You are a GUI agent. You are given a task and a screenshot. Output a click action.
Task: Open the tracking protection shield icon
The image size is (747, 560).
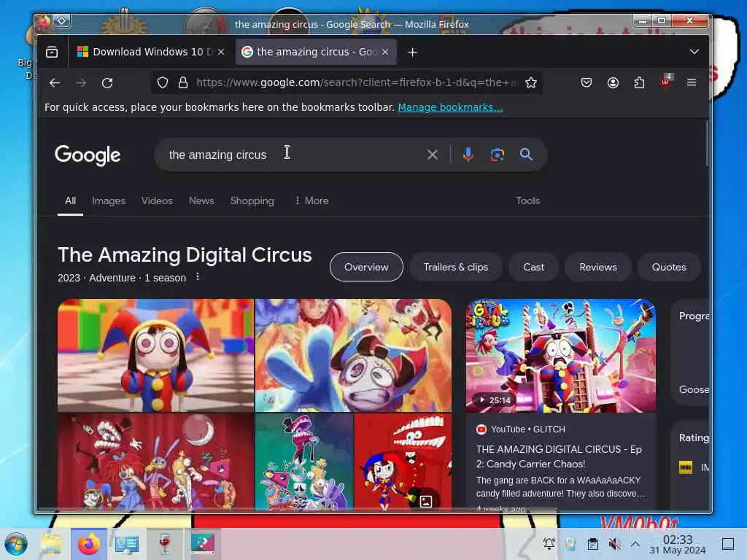(x=163, y=83)
